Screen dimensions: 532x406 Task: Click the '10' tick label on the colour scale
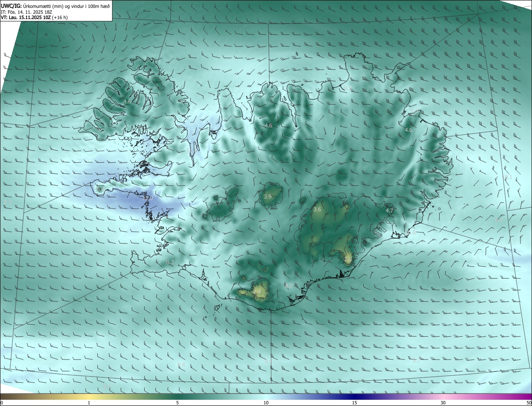266,403
